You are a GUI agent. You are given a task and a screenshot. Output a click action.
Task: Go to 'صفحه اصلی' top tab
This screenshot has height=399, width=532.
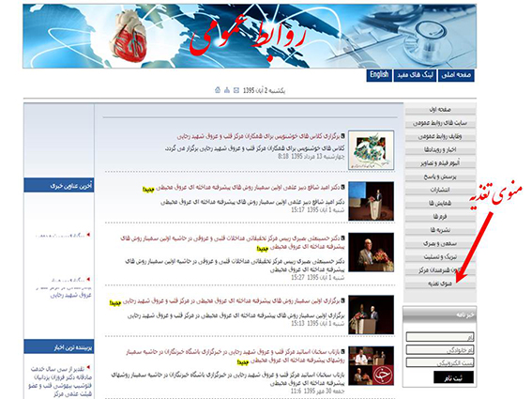456,75
